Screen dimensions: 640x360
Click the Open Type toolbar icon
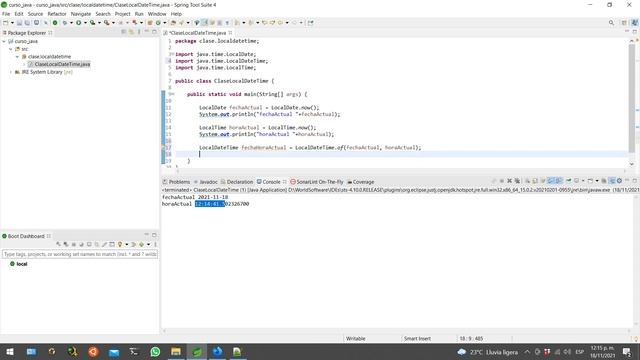[x=173, y=23]
